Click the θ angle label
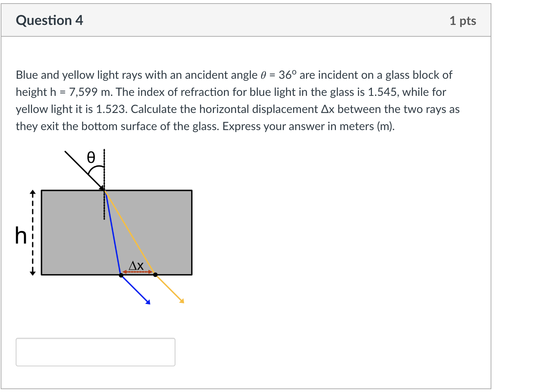The width and height of the screenshot is (537, 392). click(91, 158)
